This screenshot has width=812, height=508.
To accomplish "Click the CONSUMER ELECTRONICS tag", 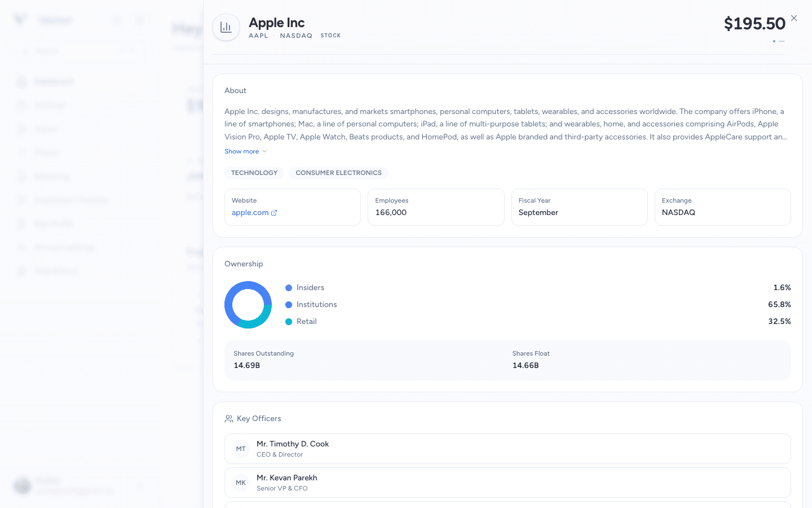I will (338, 173).
